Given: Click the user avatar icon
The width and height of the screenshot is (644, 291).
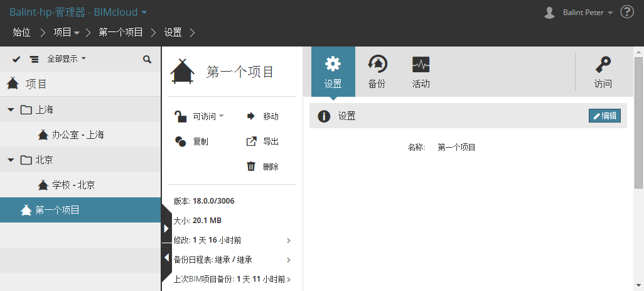Looking at the screenshot, I should pos(550,13).
